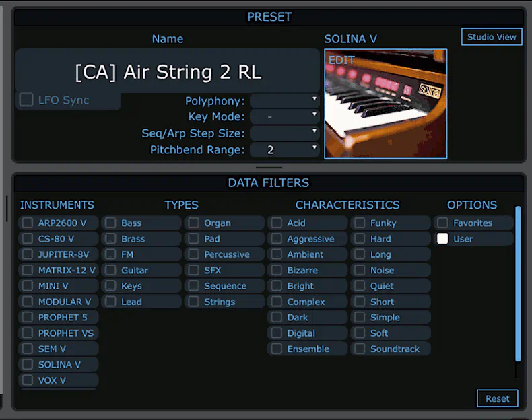Open the Pitchbend Range dropdown

point(285,149)
